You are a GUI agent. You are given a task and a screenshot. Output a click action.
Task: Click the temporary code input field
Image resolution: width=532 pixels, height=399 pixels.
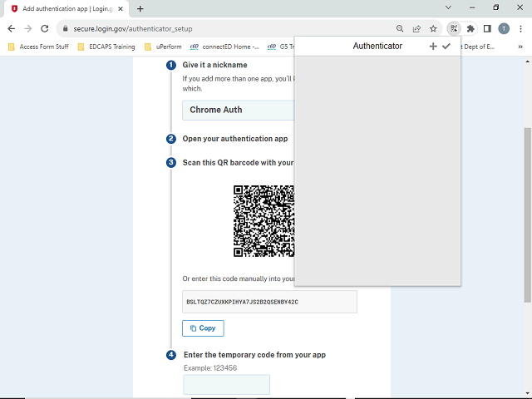click(226, 384)
